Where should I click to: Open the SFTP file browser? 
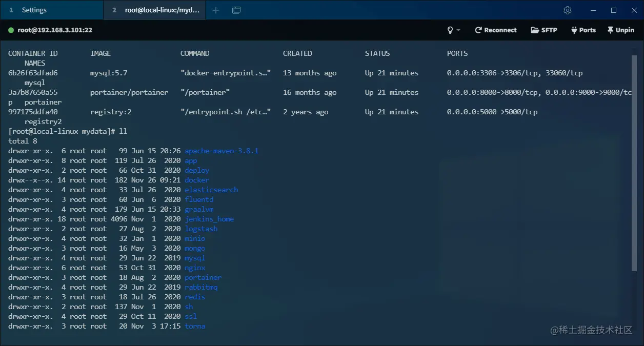tap(544, 30)
